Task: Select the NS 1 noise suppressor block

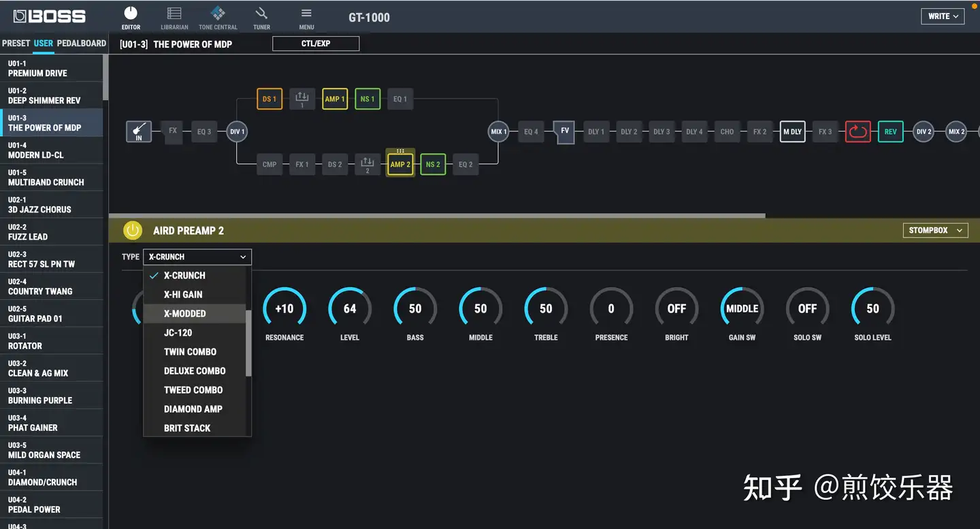Action: click(367, 99)
